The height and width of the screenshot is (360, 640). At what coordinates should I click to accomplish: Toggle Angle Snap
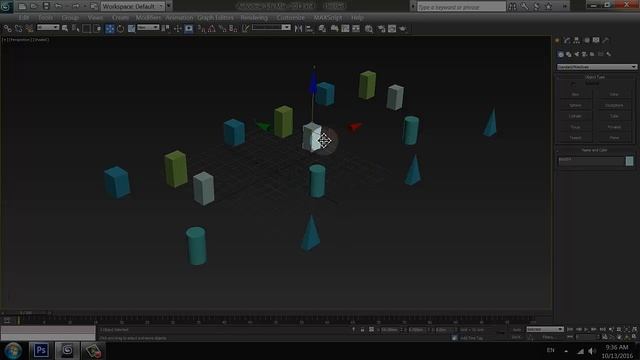point(211,29)
